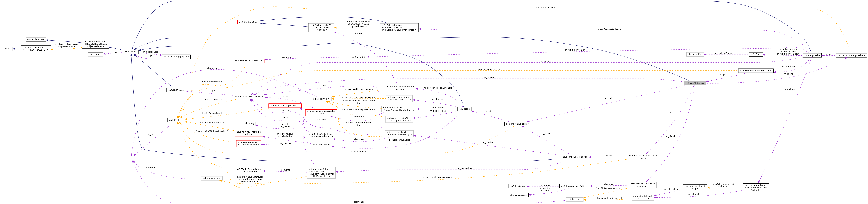Image resolution: width=868 pixels, height=204 pixels.
Task: Click the ns3::CallbackBase node
Action: [249, 22]
